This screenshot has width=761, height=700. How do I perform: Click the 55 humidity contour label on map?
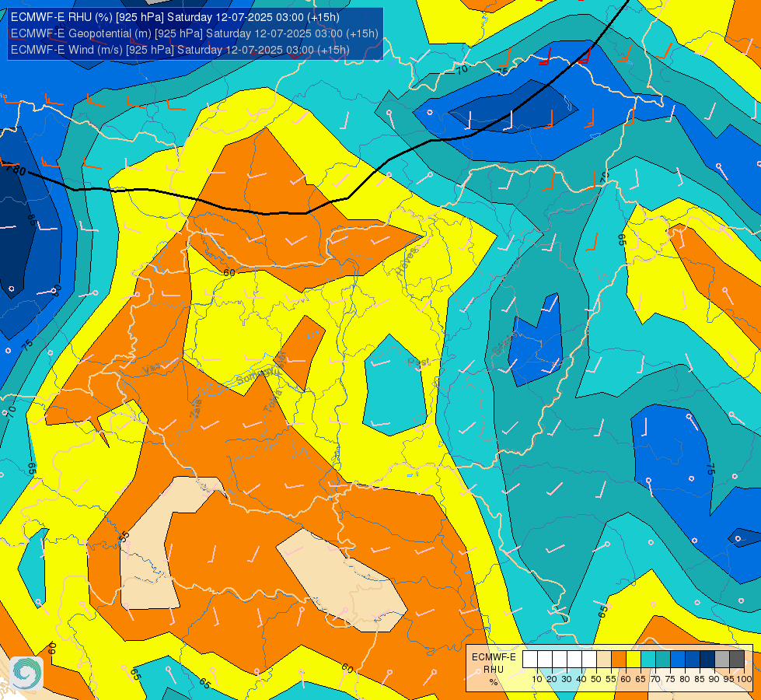point(124,537)
